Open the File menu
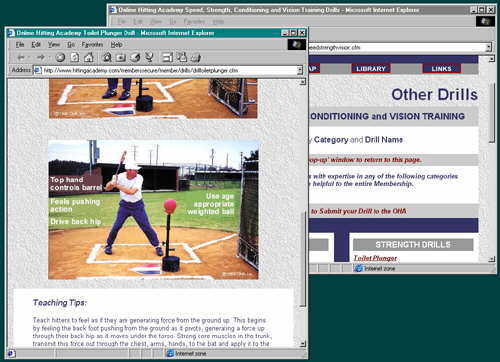The height and width of the screenshot is (362, 500). pyautogui.click(x=20, y=44)
